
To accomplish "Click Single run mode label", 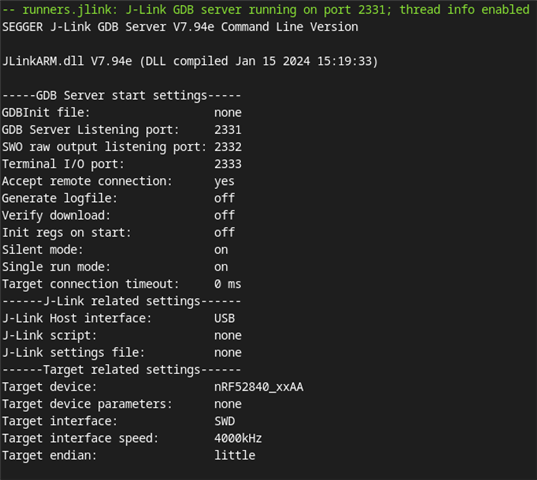I will [56, 267].
